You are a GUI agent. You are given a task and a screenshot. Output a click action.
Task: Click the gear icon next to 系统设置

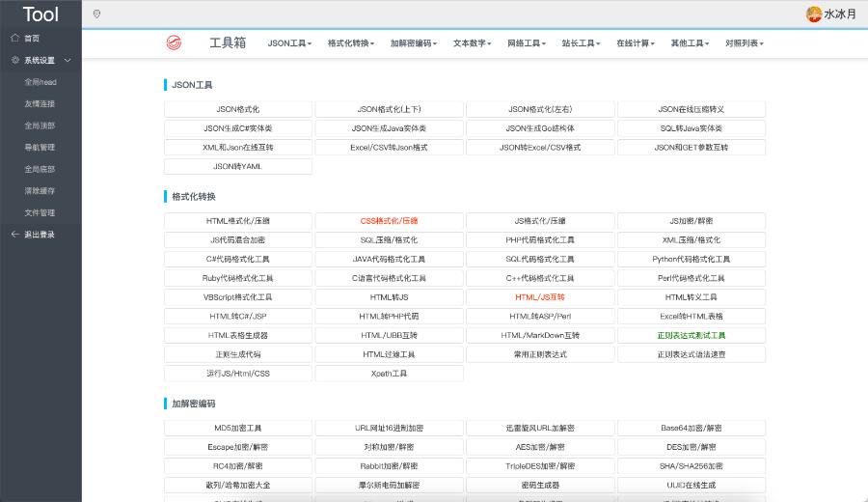coord(14,60)
